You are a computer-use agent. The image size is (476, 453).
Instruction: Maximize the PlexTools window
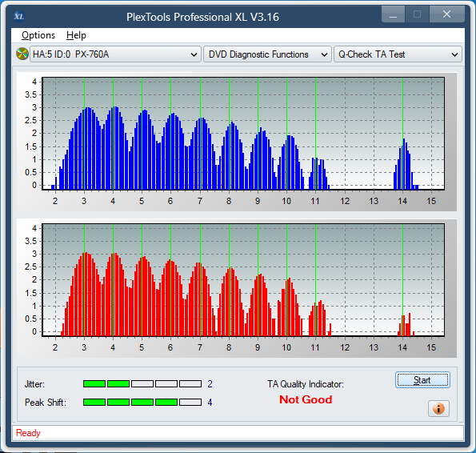417,14
